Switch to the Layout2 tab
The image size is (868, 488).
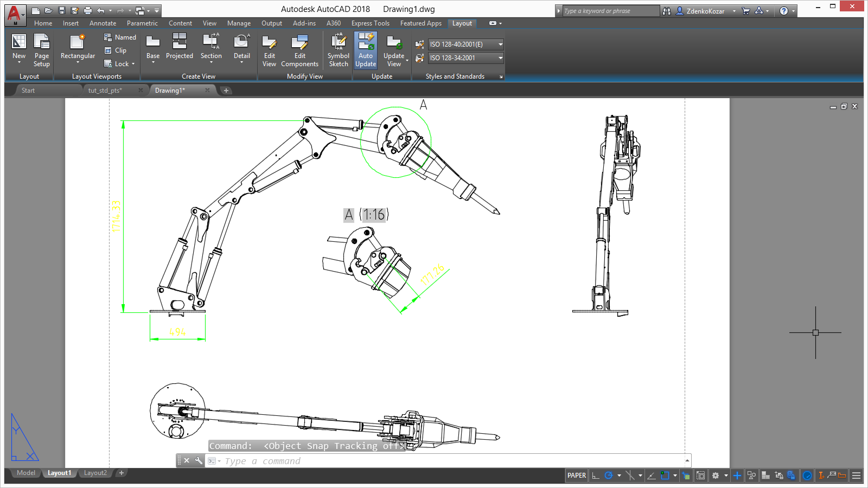[95, 473]
